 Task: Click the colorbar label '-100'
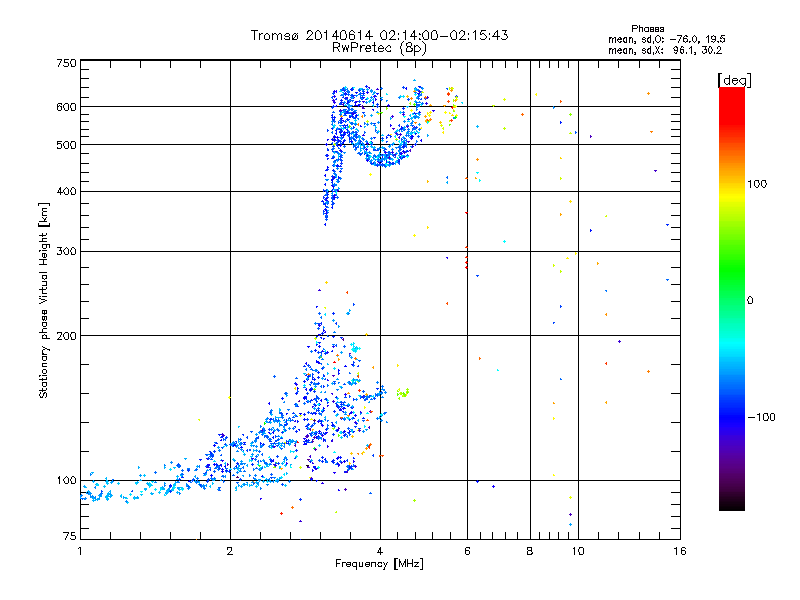click(761, 417)
